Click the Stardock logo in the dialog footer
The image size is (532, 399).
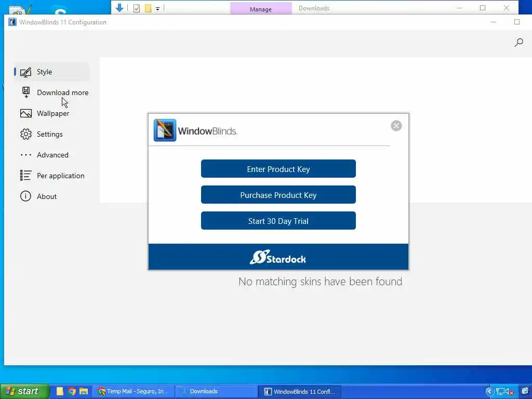coord(278,258)
